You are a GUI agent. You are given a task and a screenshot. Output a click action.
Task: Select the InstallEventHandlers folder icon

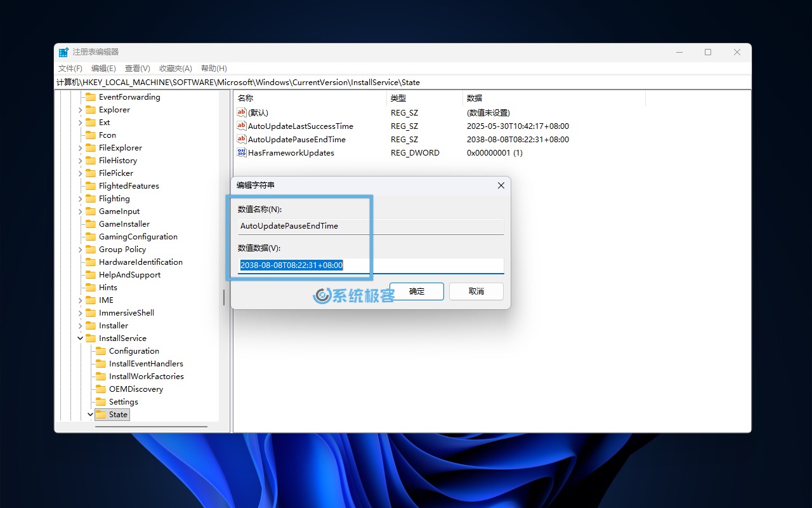[103, 363]
